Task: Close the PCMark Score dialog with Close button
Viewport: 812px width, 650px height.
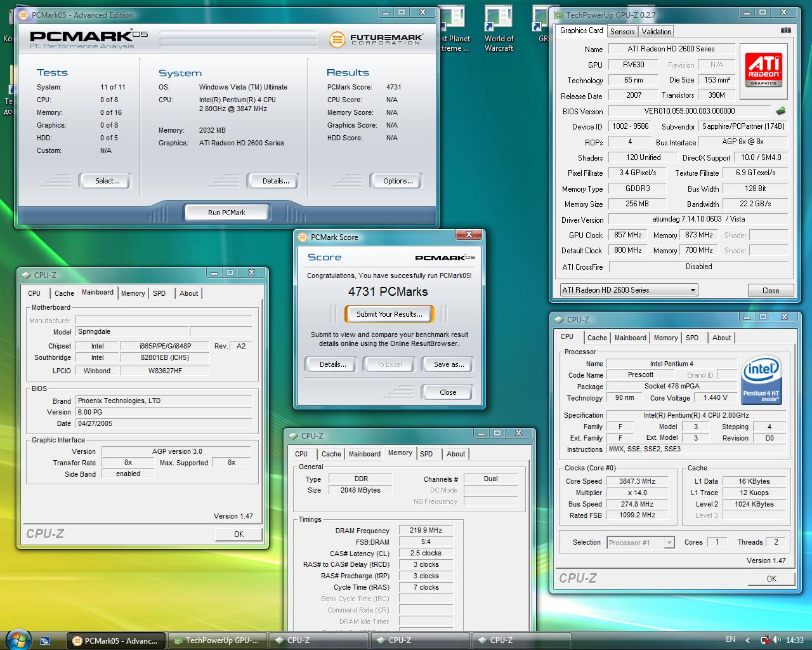Action: [x=448, y=392]
